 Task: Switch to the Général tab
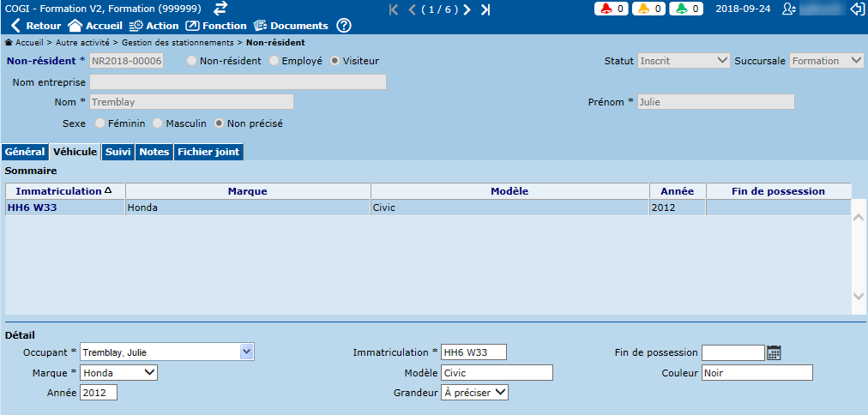(25, 152)
